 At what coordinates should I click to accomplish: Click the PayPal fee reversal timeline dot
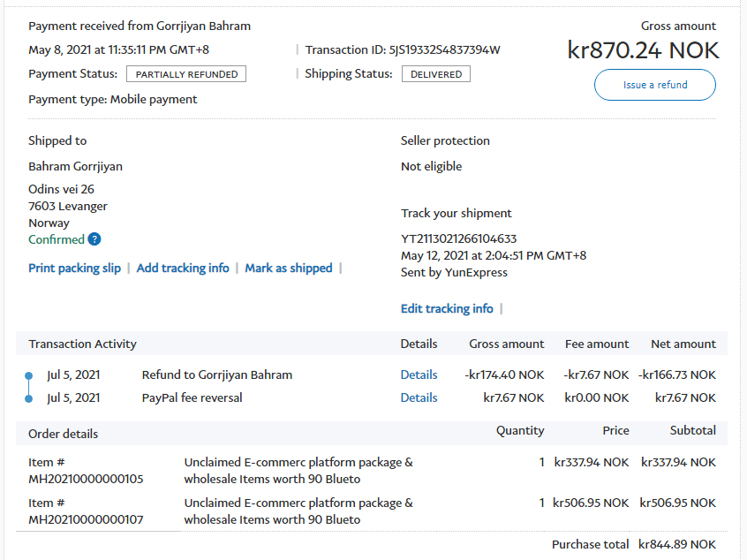(28, 398)
